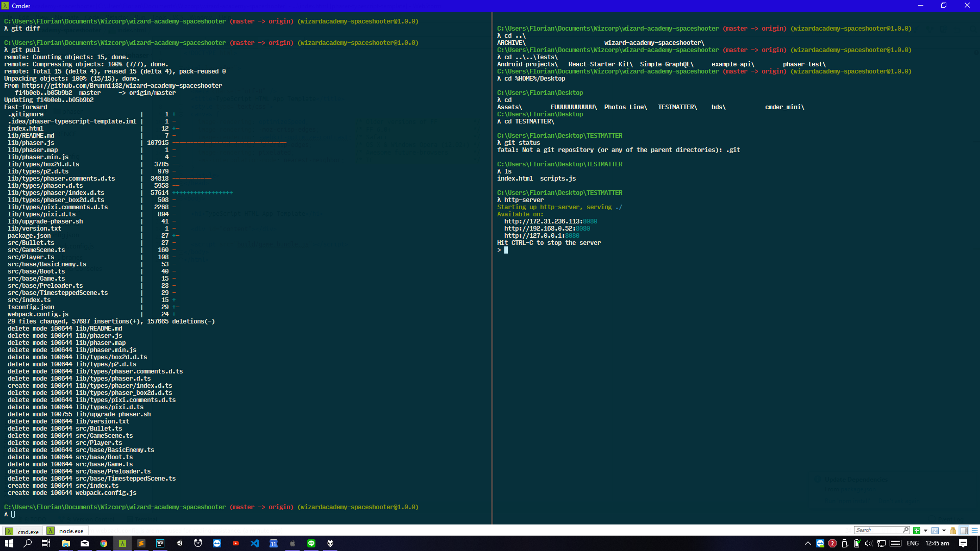This screenshot has height=551, width=980.
Task: Open the new console dropdown arrow
Action: pyautogui.click(x=925, y=531)
